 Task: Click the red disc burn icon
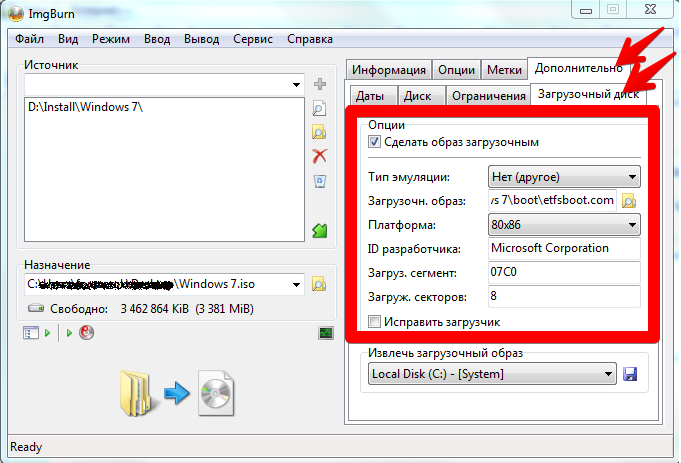pos(86,333)
